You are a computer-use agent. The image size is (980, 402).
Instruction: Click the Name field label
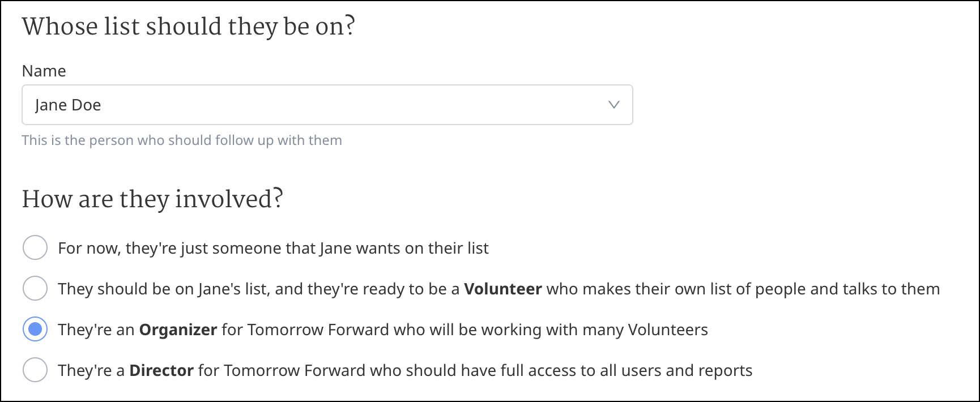click(44, 71)
